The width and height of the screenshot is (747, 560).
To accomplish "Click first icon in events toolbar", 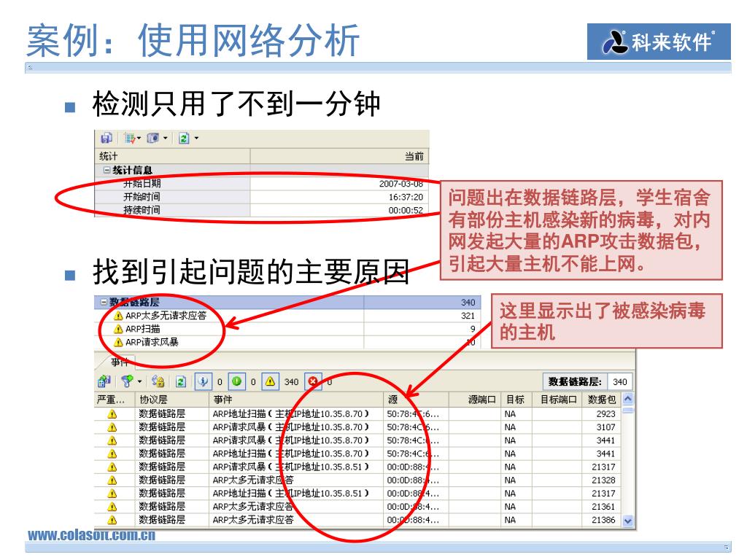I will (x=104, y=381).
